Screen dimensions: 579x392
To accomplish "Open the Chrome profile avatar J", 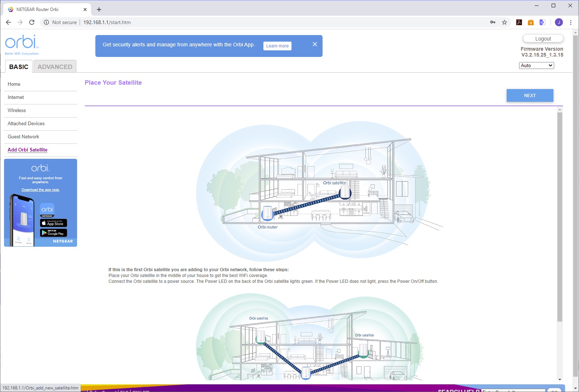I will (x=559, y=22).
